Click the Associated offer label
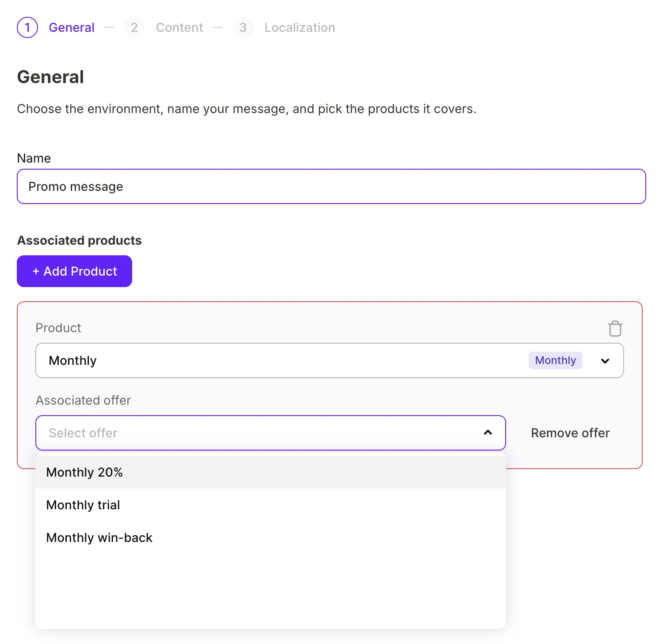 (x=83, y=400)
